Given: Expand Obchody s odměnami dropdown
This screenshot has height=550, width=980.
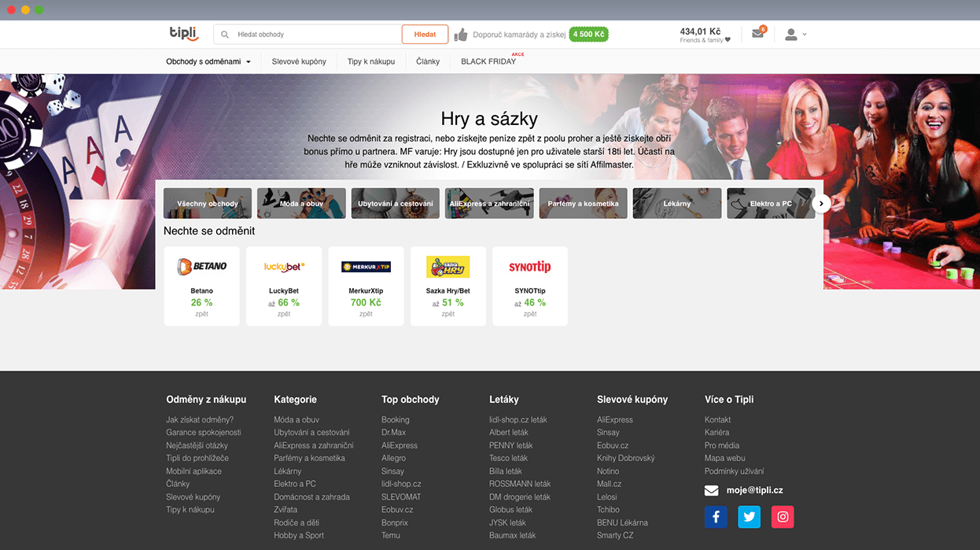Looking at the screenshot, I should (x=208, y=61).
